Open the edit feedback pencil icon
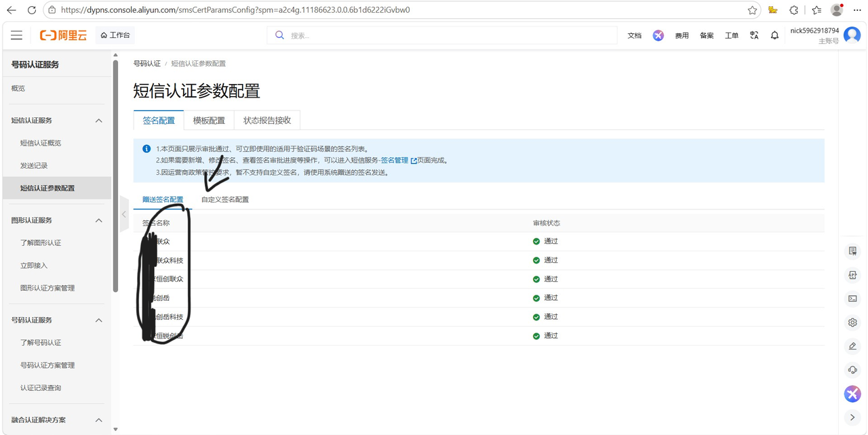Viewport: 868px width, 435px height. click(x=852, y=346)
